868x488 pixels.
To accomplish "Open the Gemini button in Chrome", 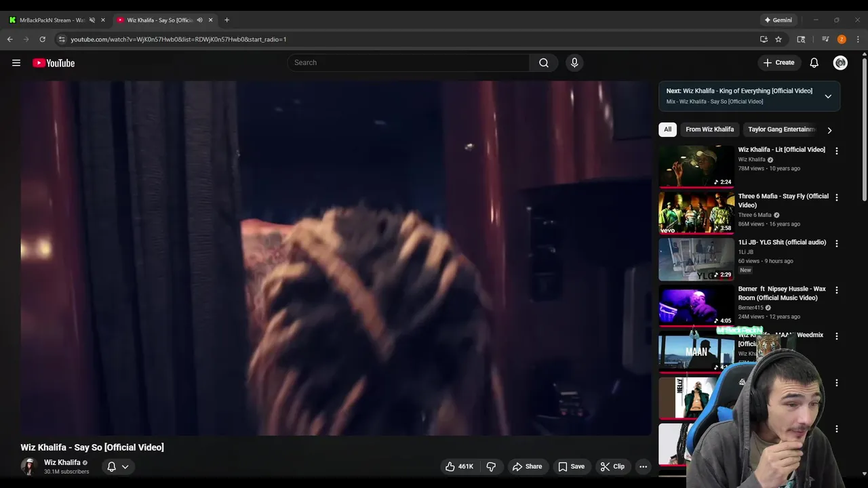I will pos(778,20).
